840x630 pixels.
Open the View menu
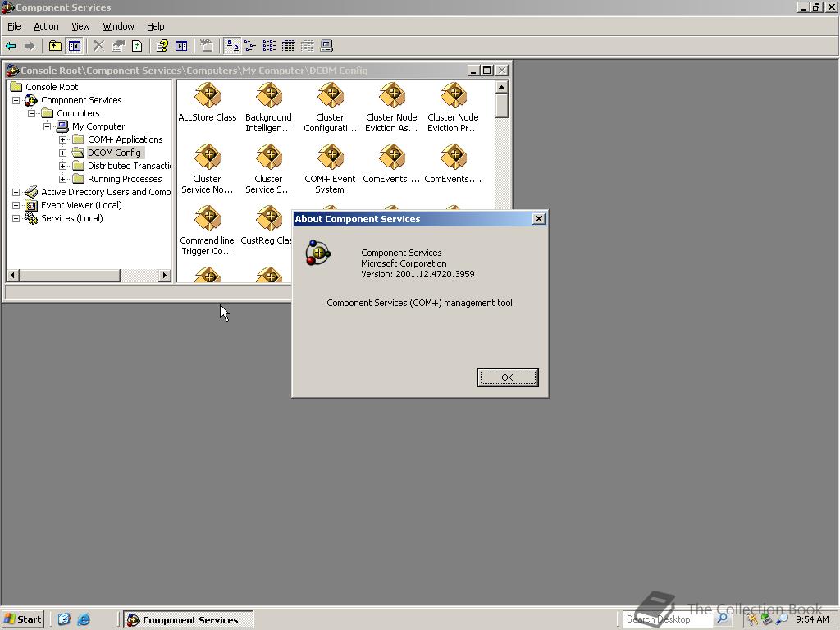[80, 26]
